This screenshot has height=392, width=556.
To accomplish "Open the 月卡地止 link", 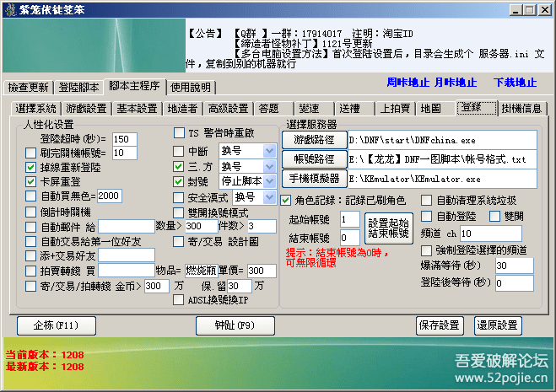I will (456, 83).
